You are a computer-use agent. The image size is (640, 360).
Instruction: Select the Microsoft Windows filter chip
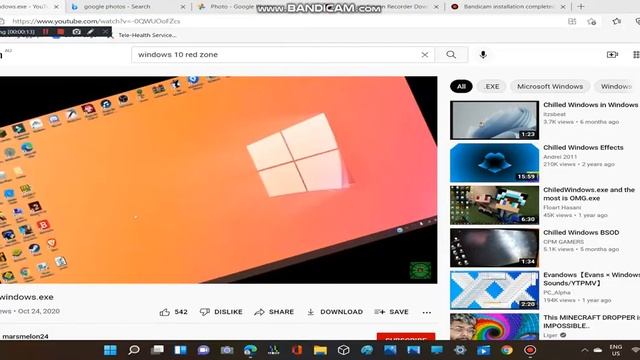point(550,87)
